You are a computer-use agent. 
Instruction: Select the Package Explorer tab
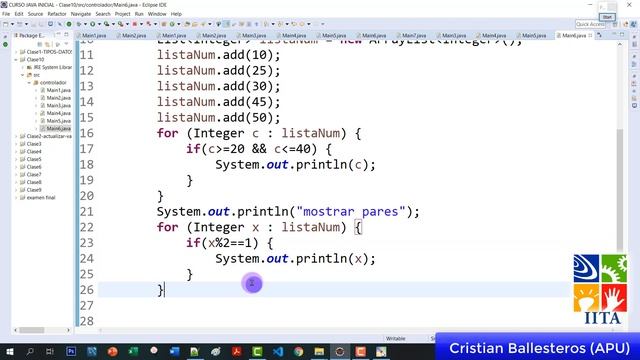click(29, 36)
